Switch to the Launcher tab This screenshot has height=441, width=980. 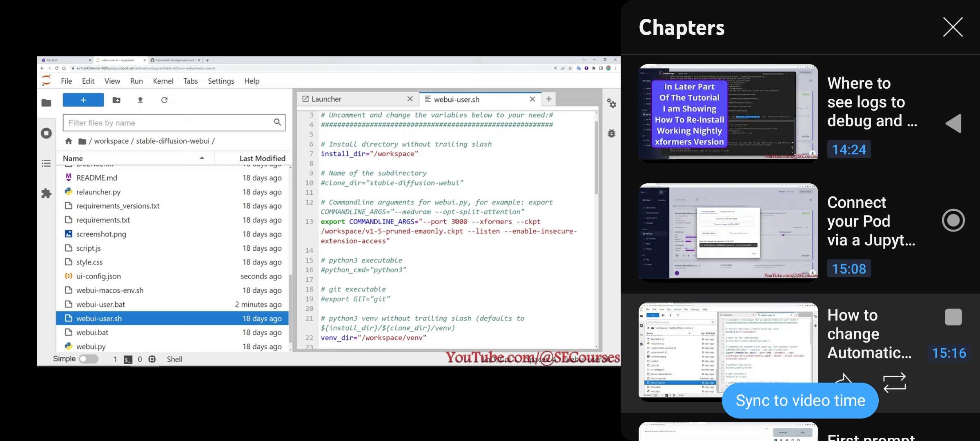(x=327, y=99)
